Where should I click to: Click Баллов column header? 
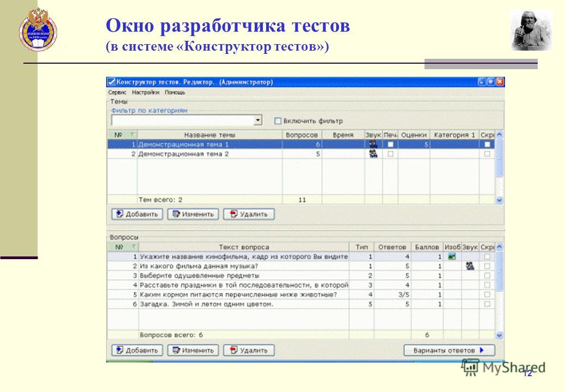427,247
